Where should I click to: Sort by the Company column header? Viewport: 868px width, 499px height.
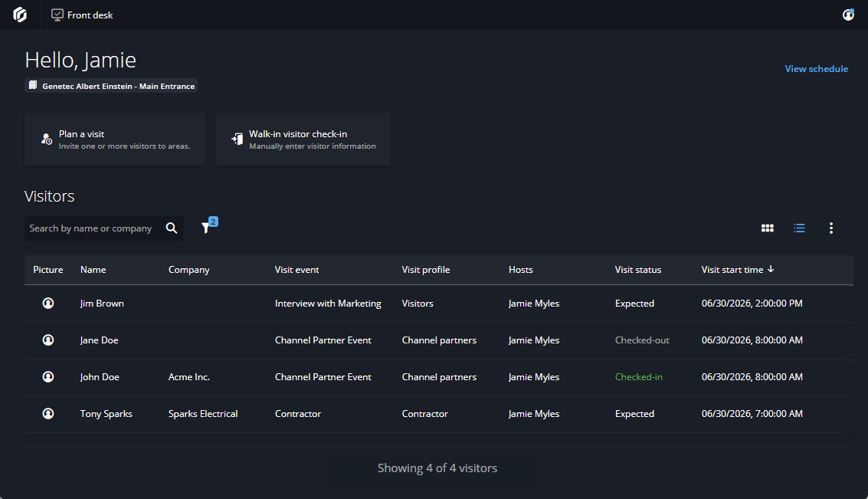[188, 270]
